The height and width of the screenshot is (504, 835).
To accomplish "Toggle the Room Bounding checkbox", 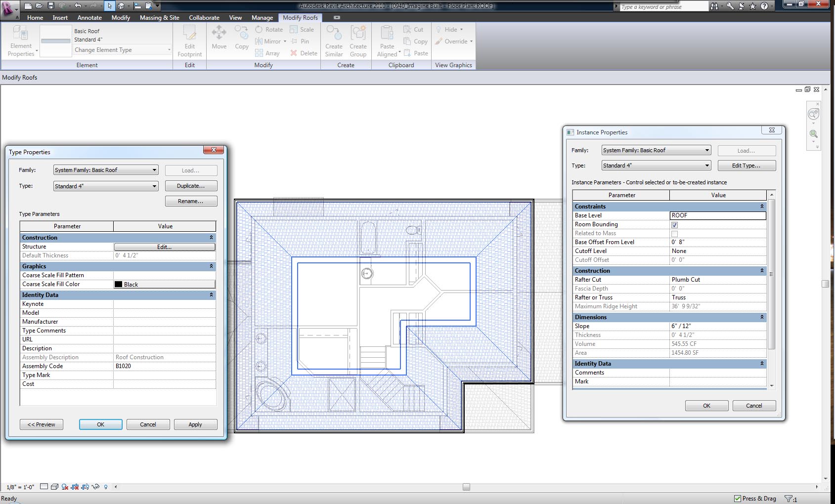I will (674, 225).
